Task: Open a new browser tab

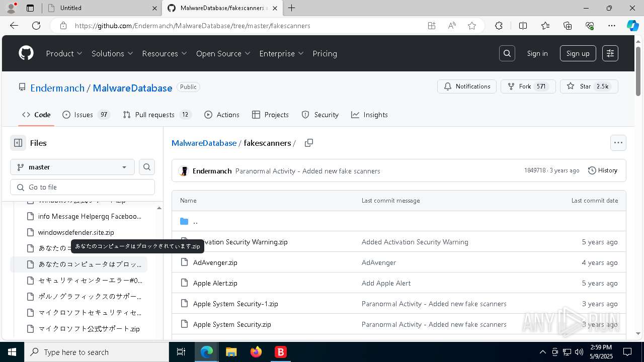Action: [291, 8]
